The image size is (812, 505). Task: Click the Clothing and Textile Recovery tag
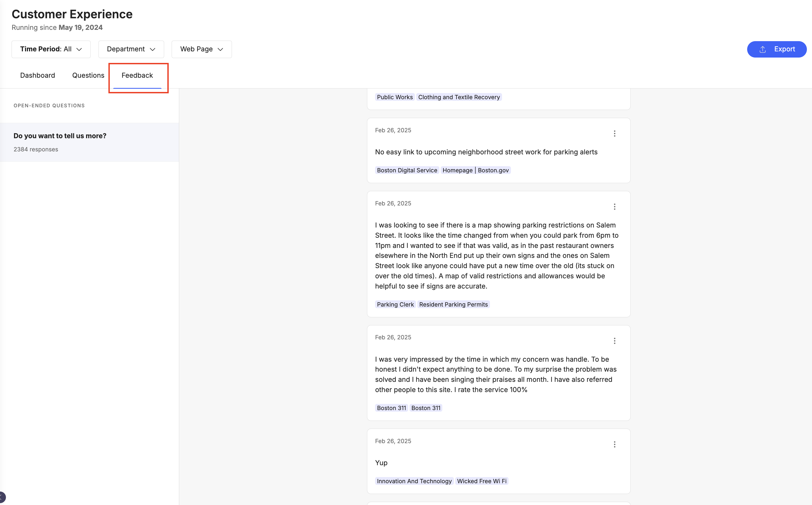point(458,97)
